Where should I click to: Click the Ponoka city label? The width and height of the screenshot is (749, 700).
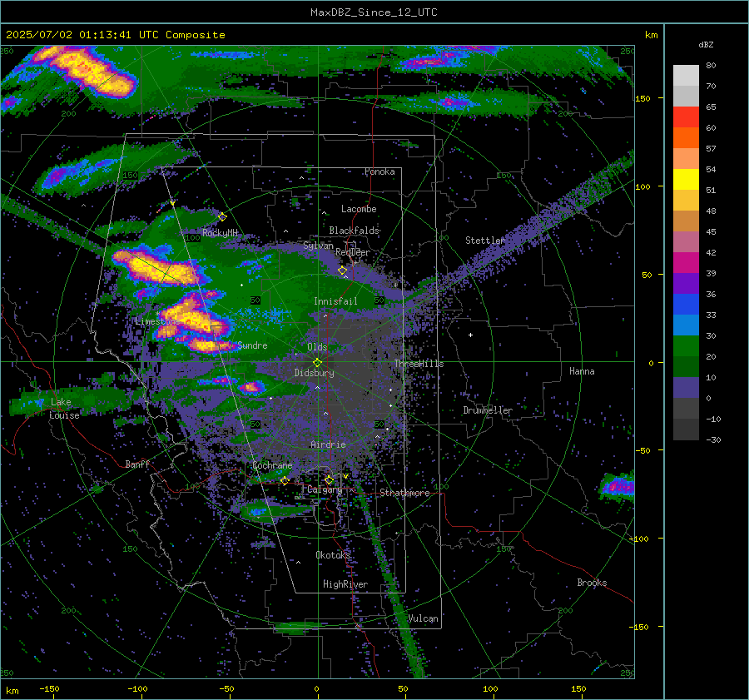379,171
